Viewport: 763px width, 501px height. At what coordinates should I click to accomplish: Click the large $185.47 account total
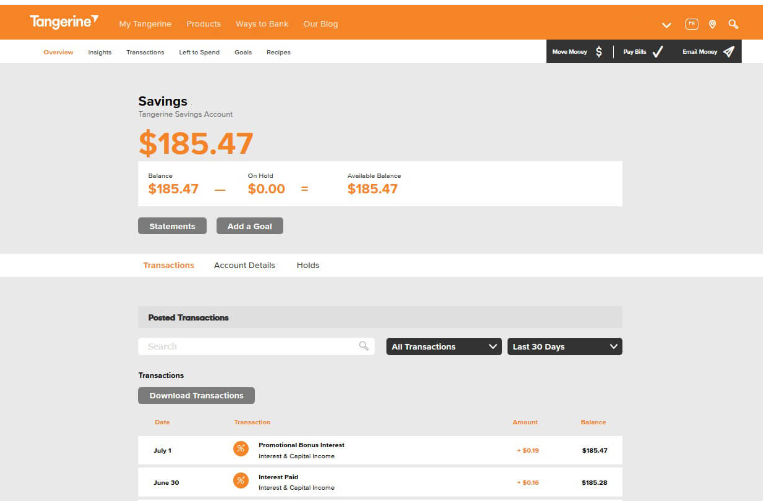[196, 143]
